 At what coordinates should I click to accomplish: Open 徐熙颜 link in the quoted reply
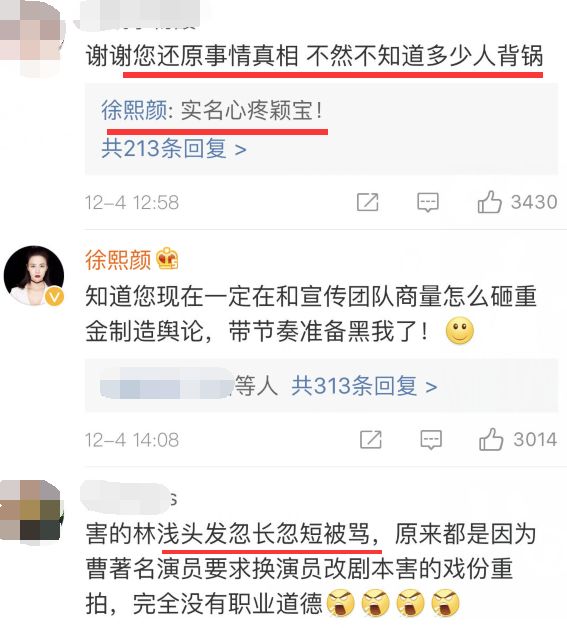134,110
